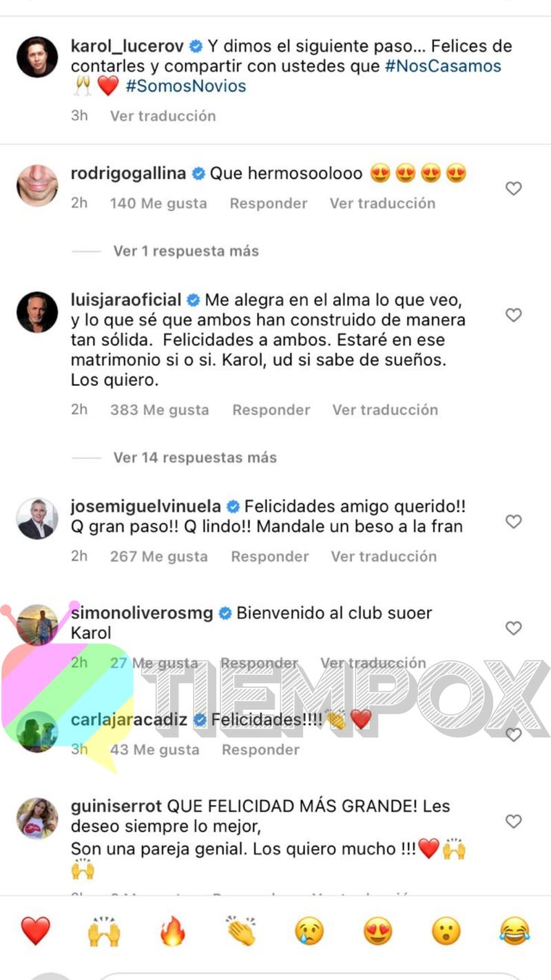Viewport: 551px width, 980px height.
Task: Open the #SomosNovios hashtag
Action: [186, 86]
